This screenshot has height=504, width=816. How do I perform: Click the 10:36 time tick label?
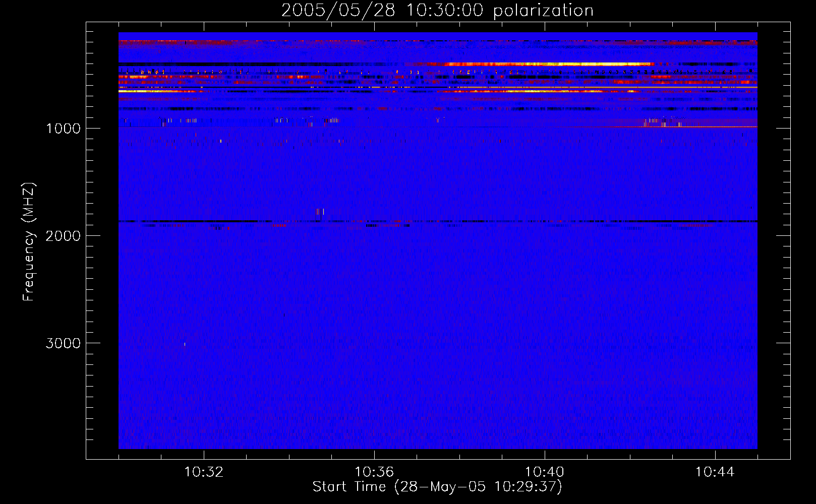point(374,472)
